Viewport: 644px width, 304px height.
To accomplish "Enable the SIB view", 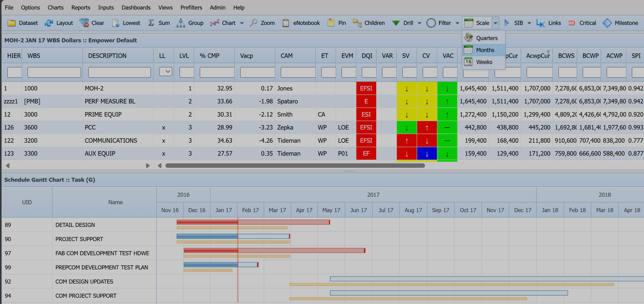I will click(516, 23).
